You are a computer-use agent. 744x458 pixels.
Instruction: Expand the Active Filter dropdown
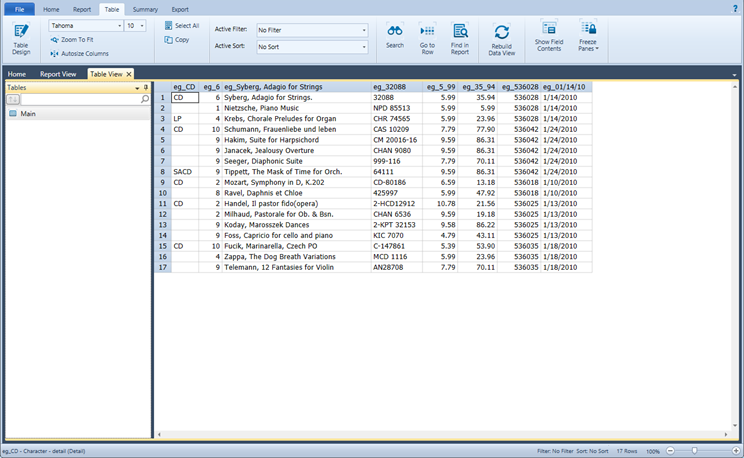tap(363, 30)
